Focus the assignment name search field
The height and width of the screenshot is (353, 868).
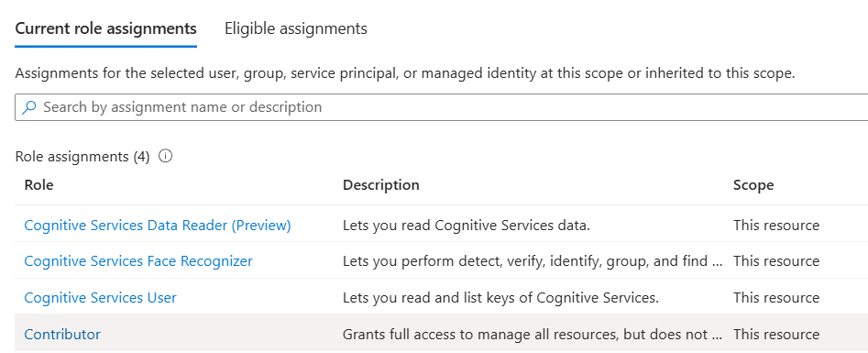[441, 107]
